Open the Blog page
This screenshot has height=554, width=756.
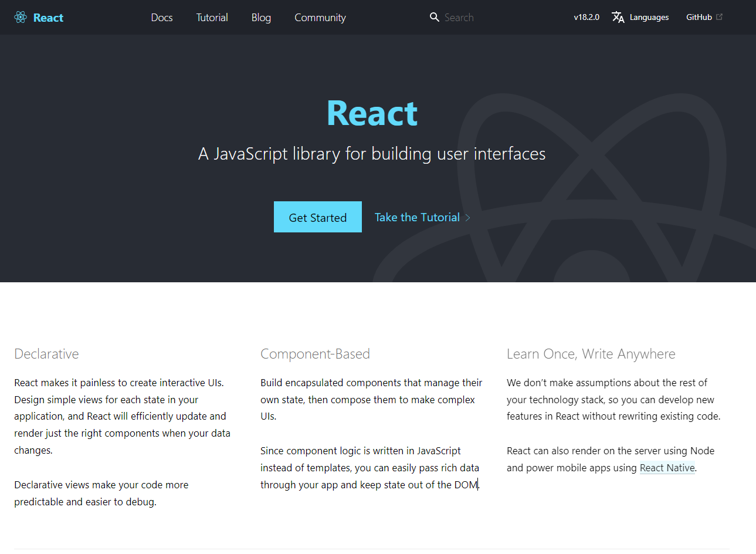click(x=261, y=18)
